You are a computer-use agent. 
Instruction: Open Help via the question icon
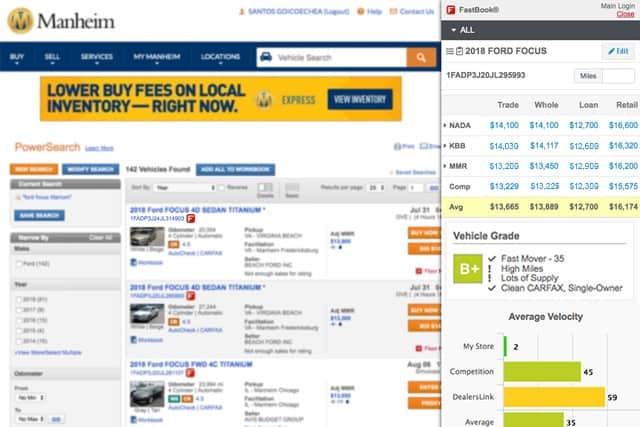[x=360, y=11]
